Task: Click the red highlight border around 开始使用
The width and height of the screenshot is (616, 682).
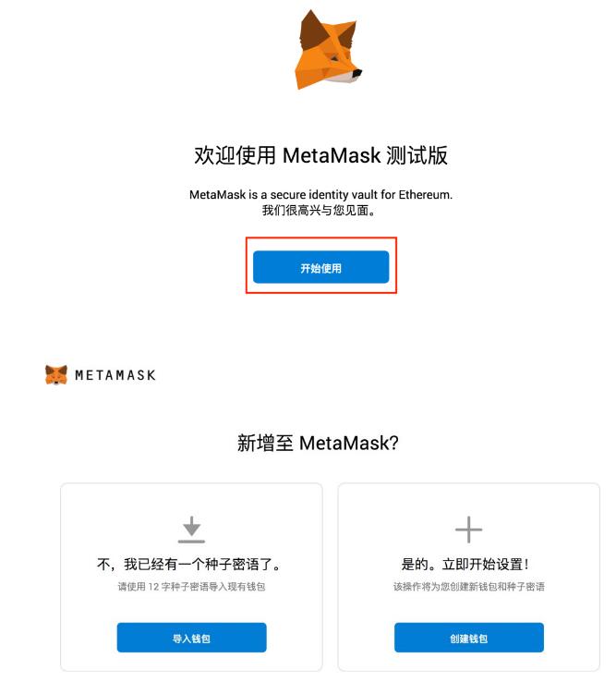Action: [321, 238]
